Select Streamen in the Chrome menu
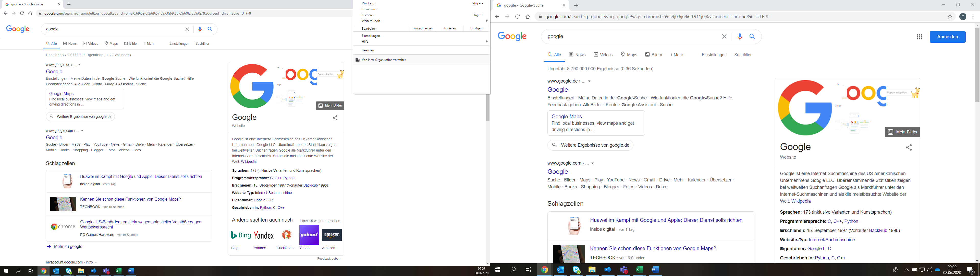Viewport: 980px width, 276px height. coord(422,9)
